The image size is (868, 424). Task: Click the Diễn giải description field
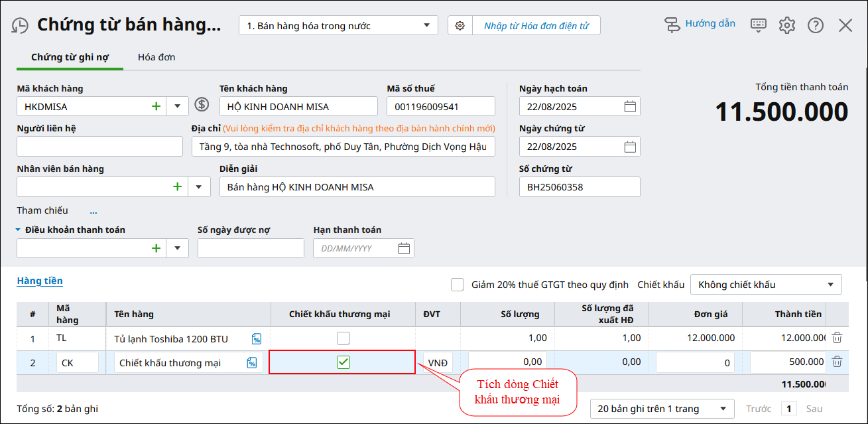(x=357, y=187)
